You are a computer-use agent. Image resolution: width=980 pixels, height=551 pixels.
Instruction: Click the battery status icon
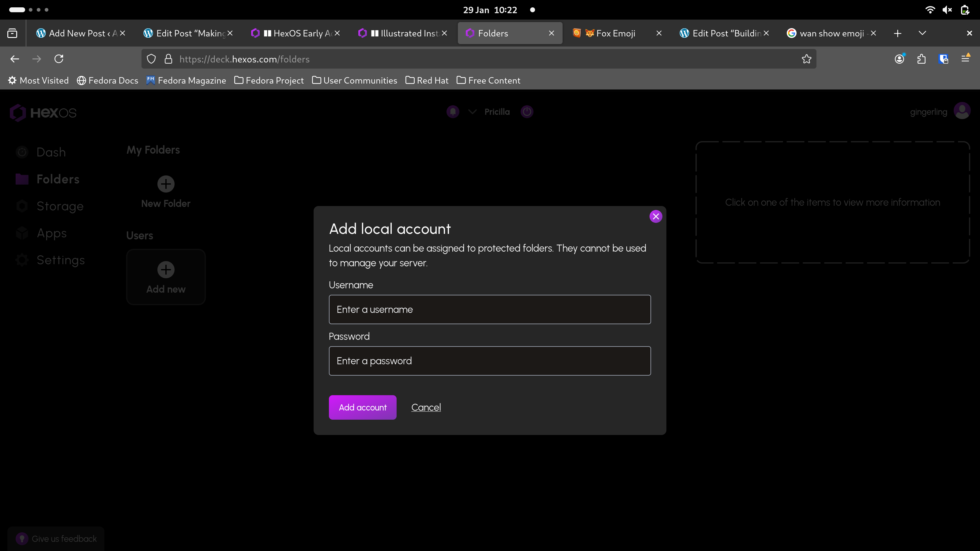(965, 10)
